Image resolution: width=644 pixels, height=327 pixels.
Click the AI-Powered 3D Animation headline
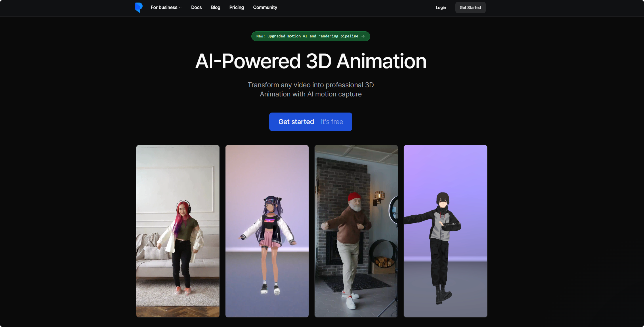pyautogui.click(x=311, y=61)
